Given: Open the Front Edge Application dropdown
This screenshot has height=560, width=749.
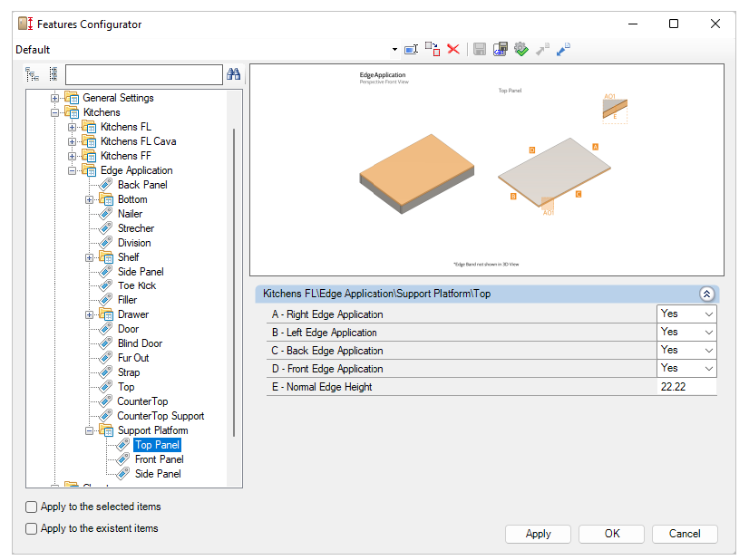Looking at the screenshot, I should tap(707, 368).
